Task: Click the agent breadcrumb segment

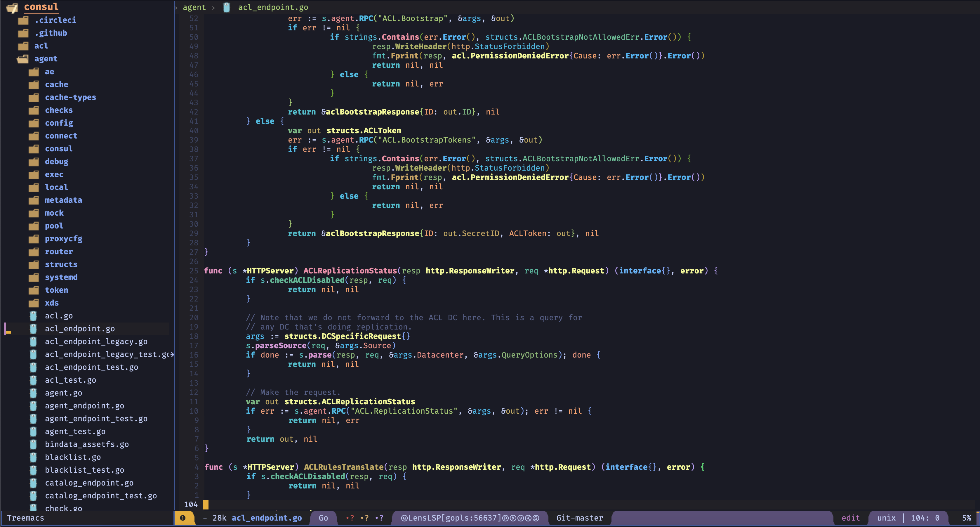Action: coord(194,7)
